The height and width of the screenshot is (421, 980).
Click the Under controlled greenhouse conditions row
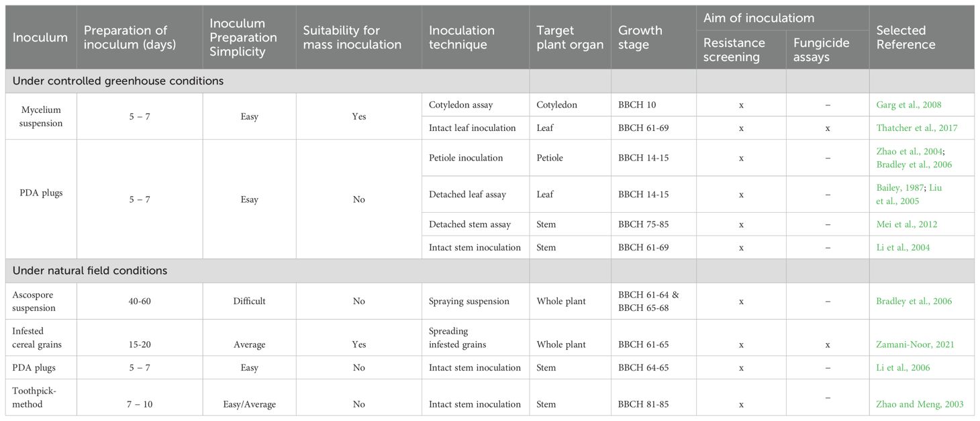[x=490, y=81]
